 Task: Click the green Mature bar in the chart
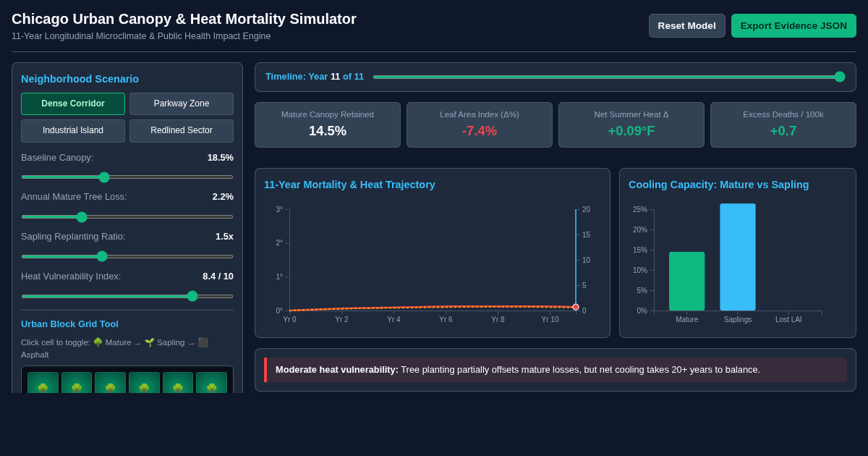click(x=686, y=282)
